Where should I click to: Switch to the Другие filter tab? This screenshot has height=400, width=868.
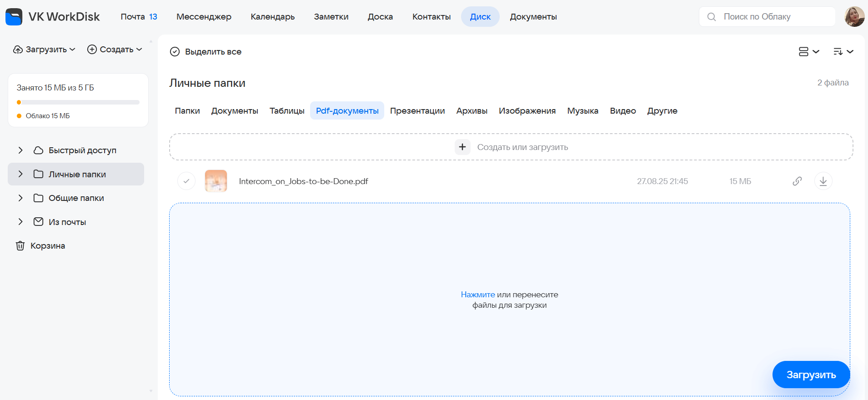[x=662, y=111]
